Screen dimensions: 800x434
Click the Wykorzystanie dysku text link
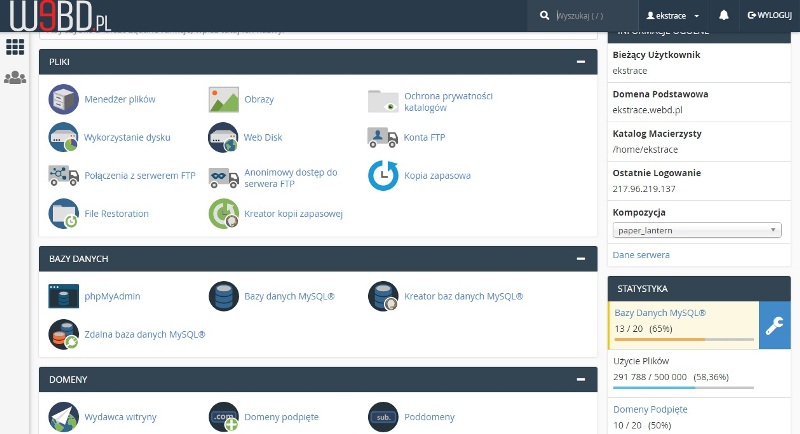127,137
